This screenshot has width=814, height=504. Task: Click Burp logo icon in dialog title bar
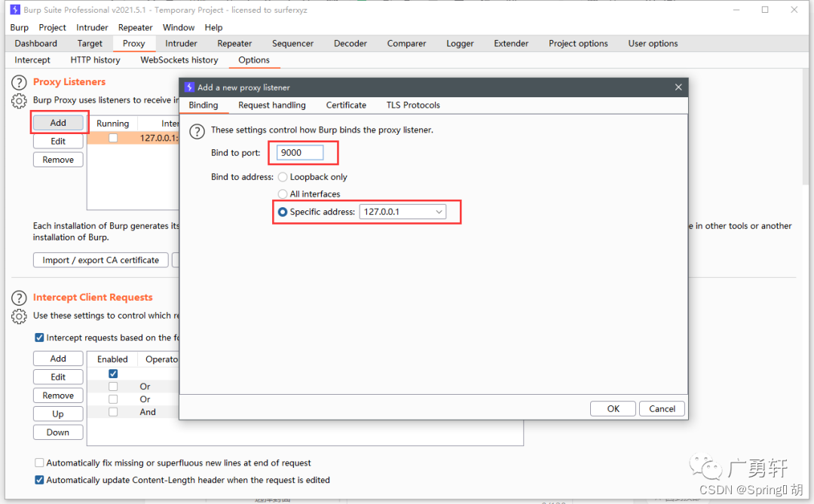coord(189,87)
